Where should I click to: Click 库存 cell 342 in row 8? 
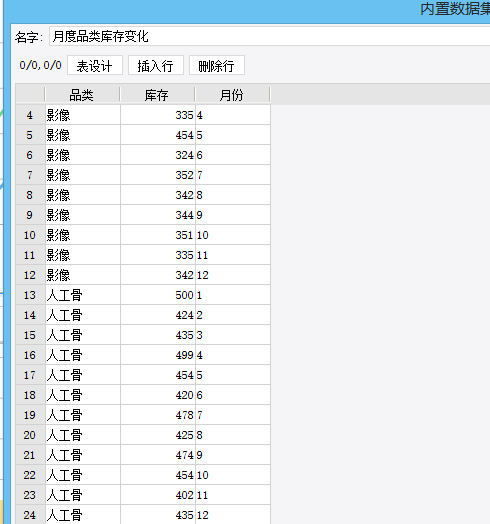pos(158,195)
